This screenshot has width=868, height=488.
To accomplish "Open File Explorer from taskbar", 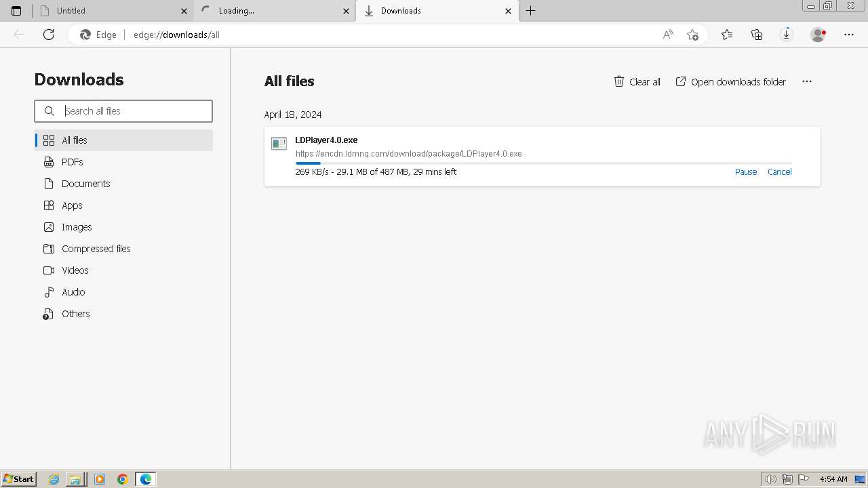I will 75,479.
